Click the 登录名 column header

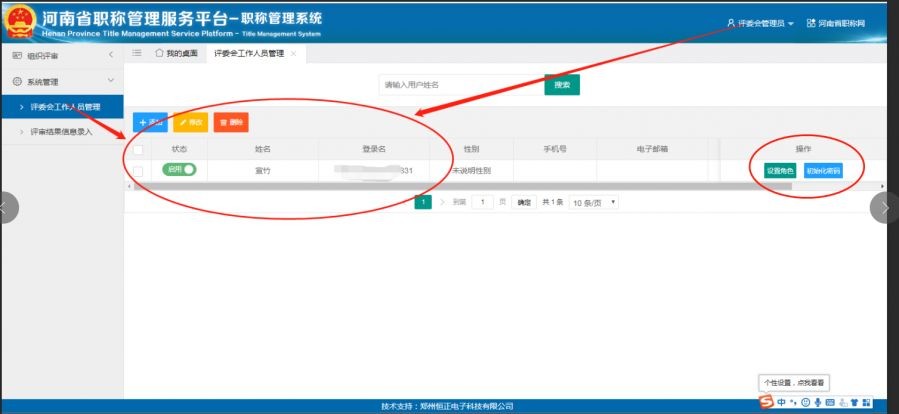(374, 149)
